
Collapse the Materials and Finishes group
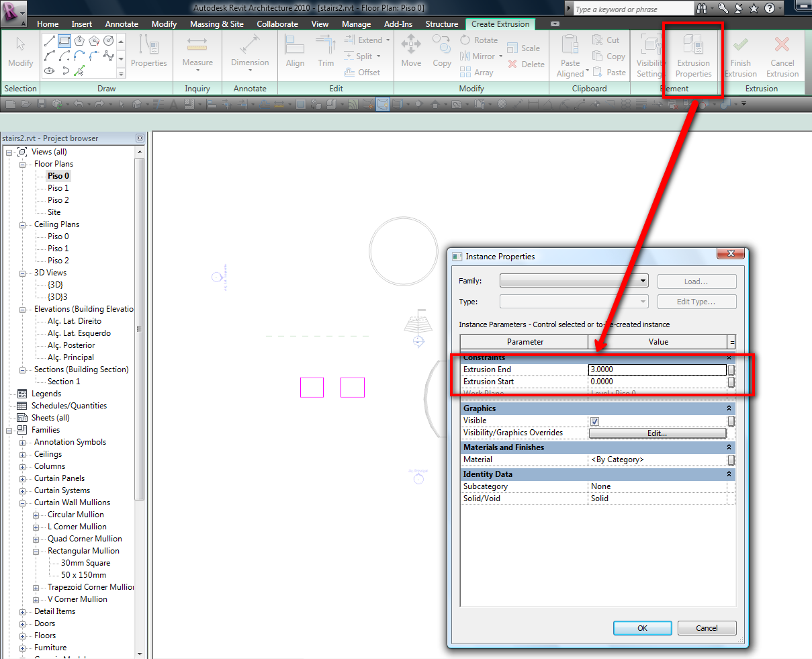coord(729,447)
